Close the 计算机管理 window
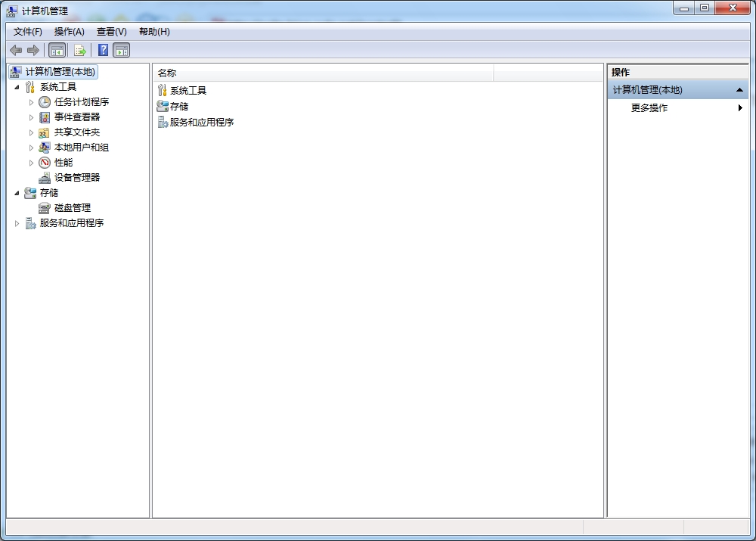The width and height of the screenshot is (756, 541). click(733, 8)
